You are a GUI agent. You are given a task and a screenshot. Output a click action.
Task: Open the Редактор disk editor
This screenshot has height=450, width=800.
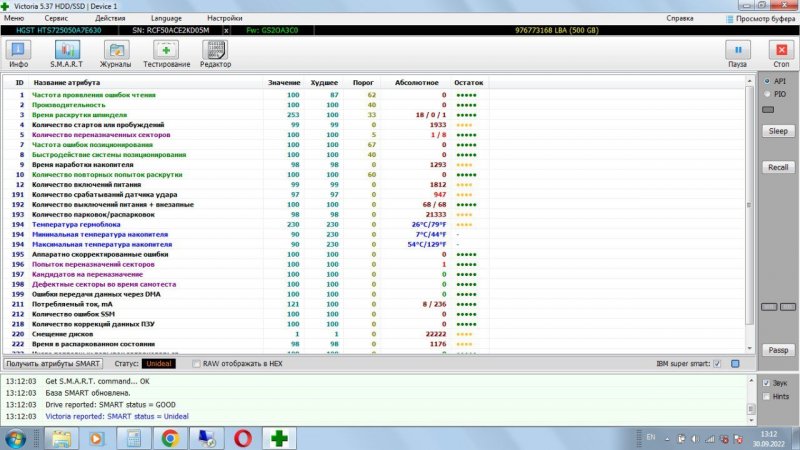pos(215,53)
